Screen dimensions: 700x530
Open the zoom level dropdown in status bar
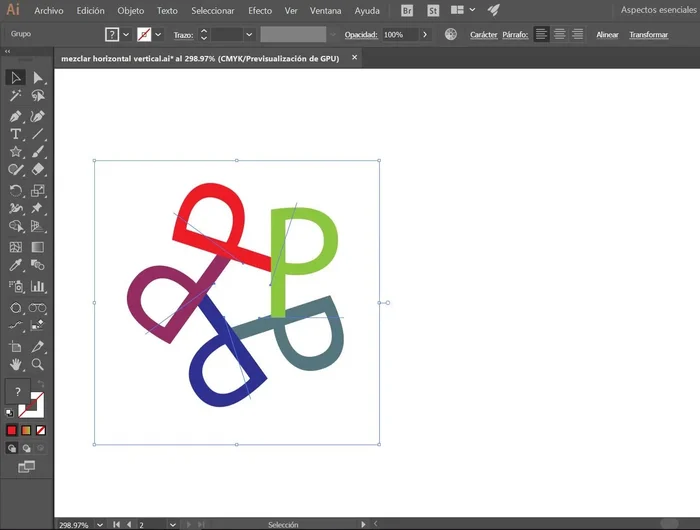pyautogui.click(x=100, y=525)
